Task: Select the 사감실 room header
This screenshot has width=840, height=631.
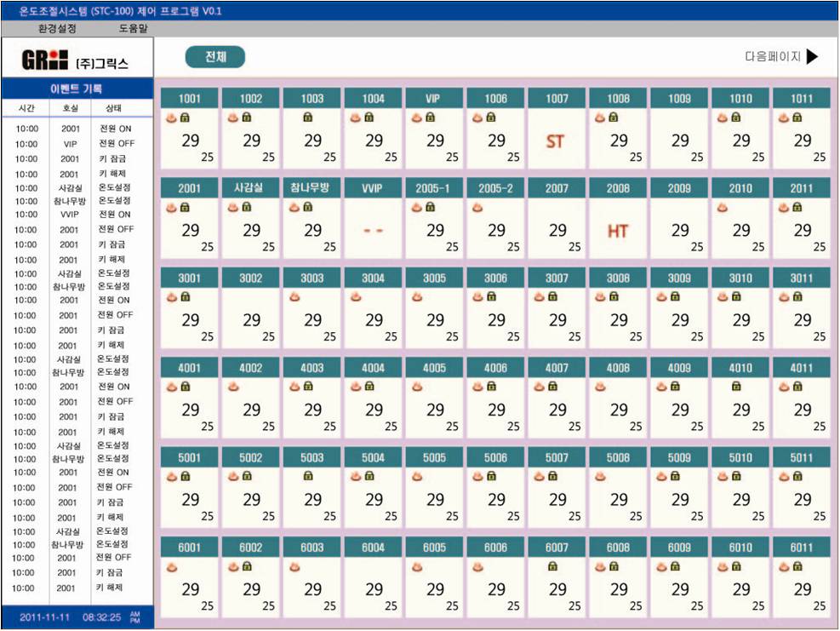Action: [x=251, y=188]
